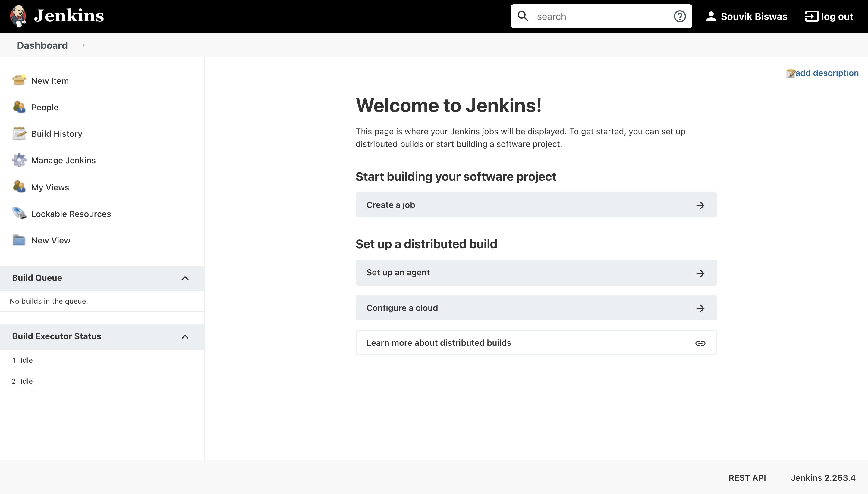Click the add description link
Viewport: 868px width, 494px height.
[x=827, y=73]
